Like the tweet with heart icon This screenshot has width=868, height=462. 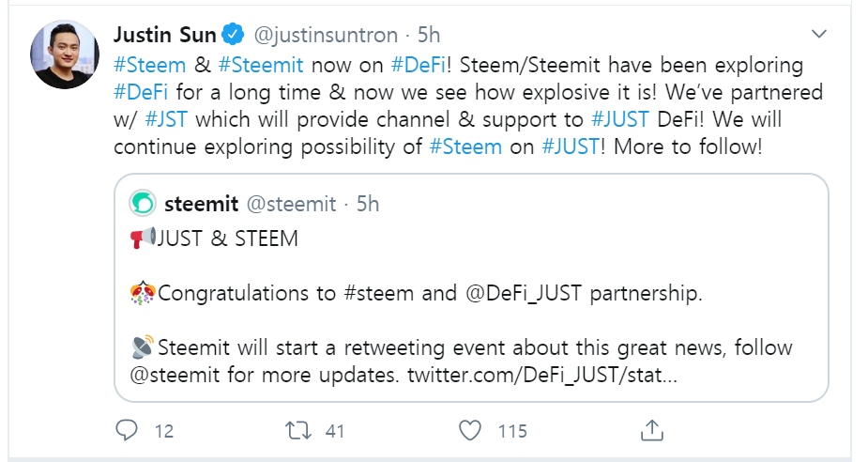(x=471, y=431)
